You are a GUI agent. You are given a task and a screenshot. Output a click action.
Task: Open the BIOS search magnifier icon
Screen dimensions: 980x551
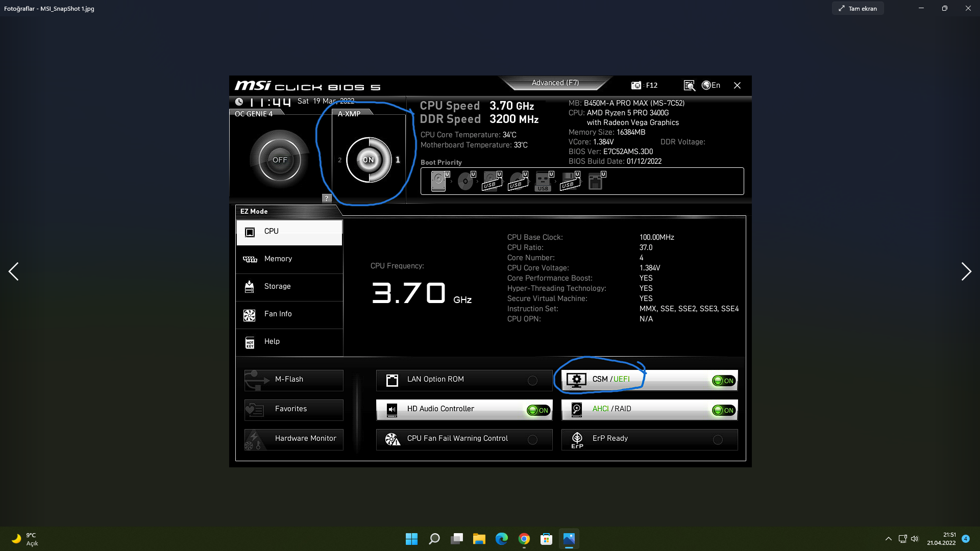click(x=689, y=85)
